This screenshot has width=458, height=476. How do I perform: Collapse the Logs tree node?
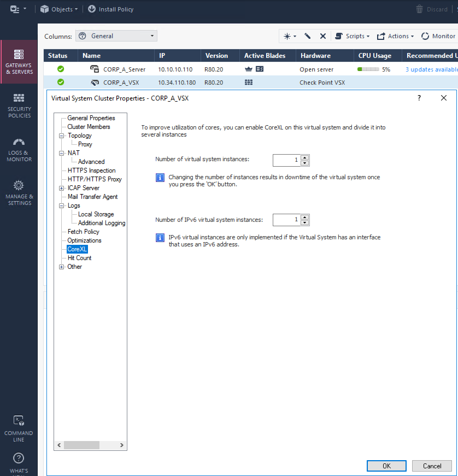point(61,206)
